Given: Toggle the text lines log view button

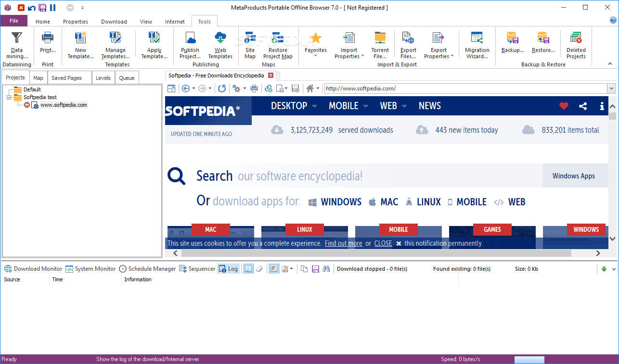Looking at the screenshot, I should [x=273, y=269].
